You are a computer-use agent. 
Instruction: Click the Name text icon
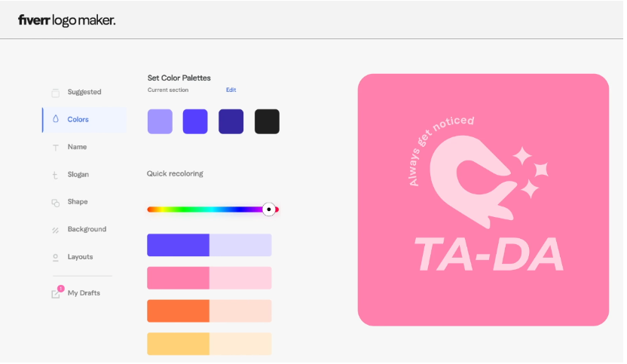tap(56, 148)
